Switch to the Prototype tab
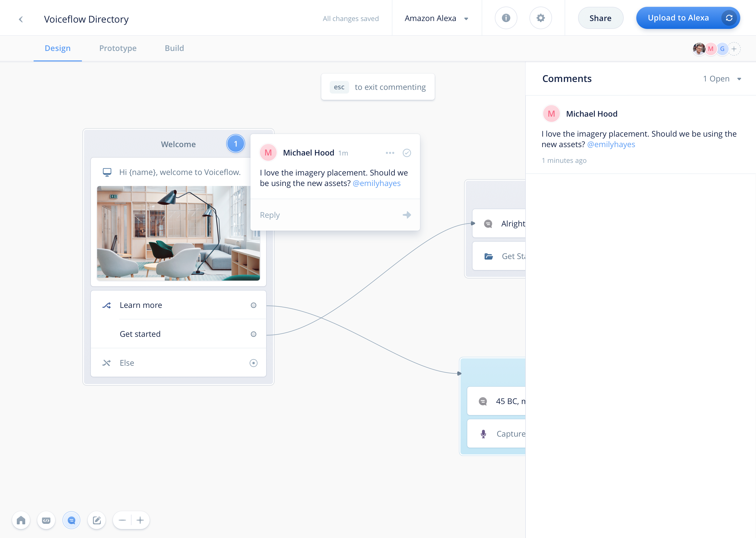Screen dimensions: 756x538 pyautogui.click(x=118, y=48)
